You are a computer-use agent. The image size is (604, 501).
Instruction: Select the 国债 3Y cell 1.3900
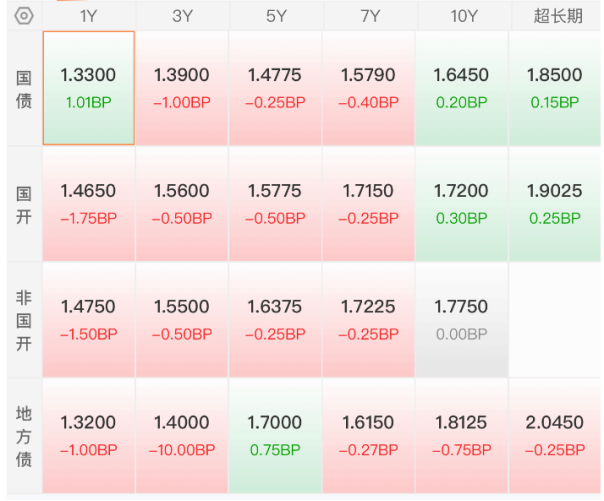point(182,88)
